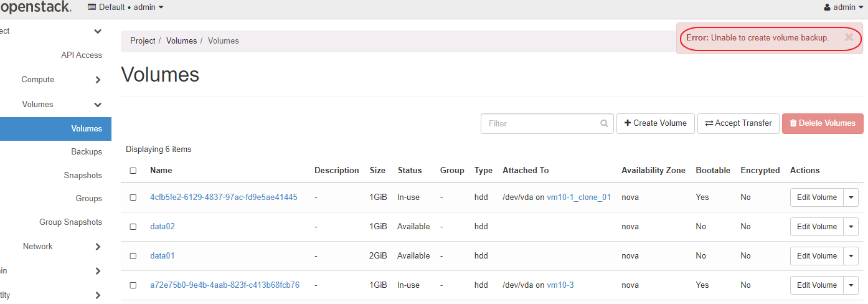Open Backups in the sidebar

click(x=86, y=152)
